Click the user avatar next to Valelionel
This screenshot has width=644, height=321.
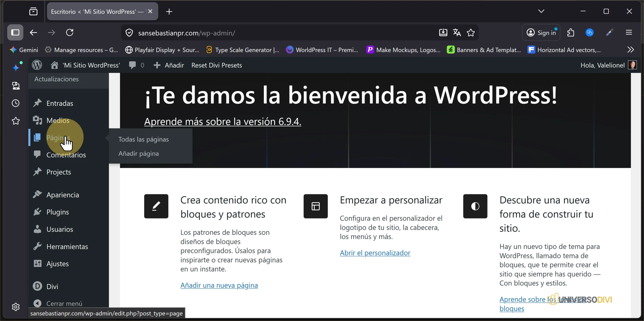(x=632, y=65)
